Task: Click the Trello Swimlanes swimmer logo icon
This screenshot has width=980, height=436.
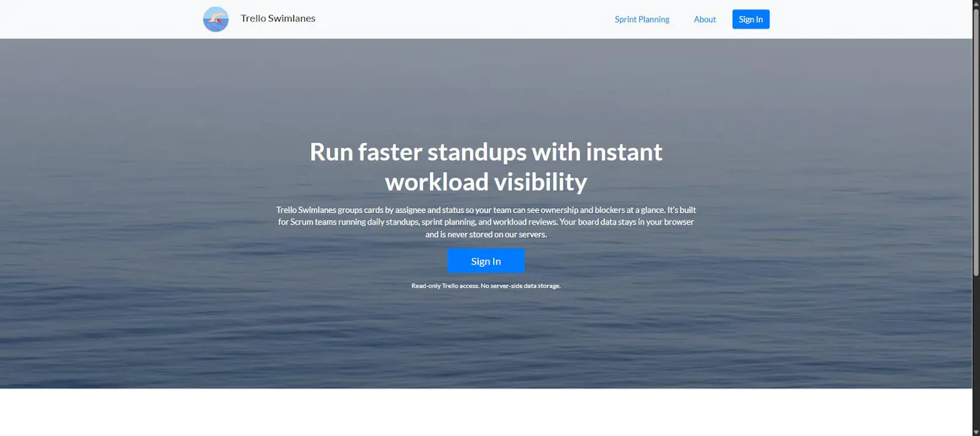Action: coord(216,19)
